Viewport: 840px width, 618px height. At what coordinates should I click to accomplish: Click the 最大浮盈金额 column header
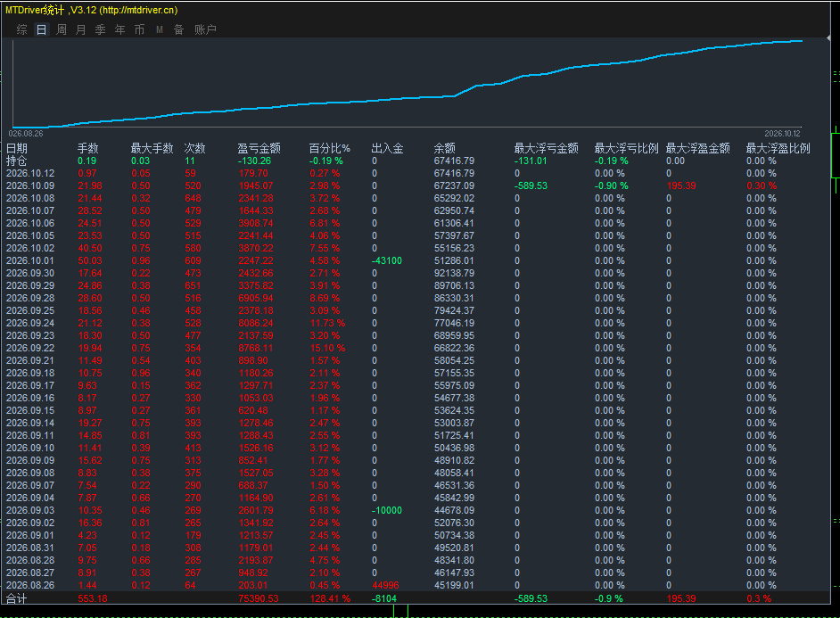[x=698, y=148]
